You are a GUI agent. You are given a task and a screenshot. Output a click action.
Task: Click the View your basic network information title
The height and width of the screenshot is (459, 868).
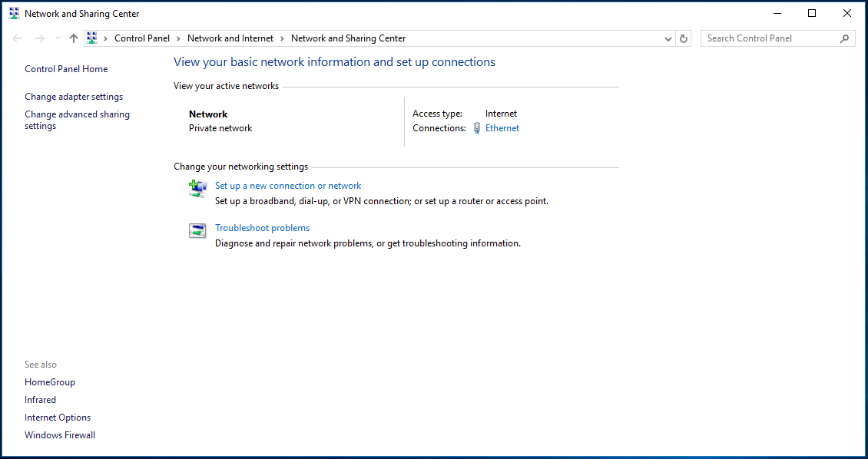(x=334, y=62)
